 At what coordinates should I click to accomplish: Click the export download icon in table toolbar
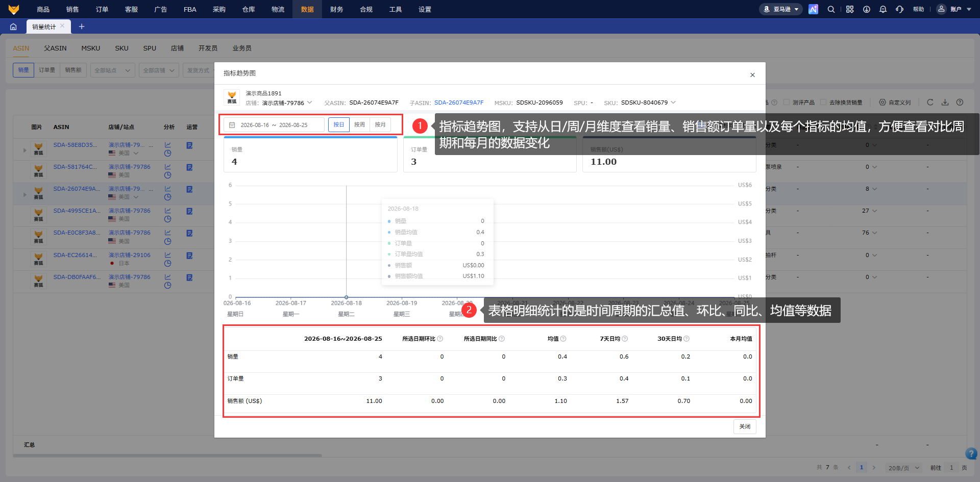(x=945, y=102)
